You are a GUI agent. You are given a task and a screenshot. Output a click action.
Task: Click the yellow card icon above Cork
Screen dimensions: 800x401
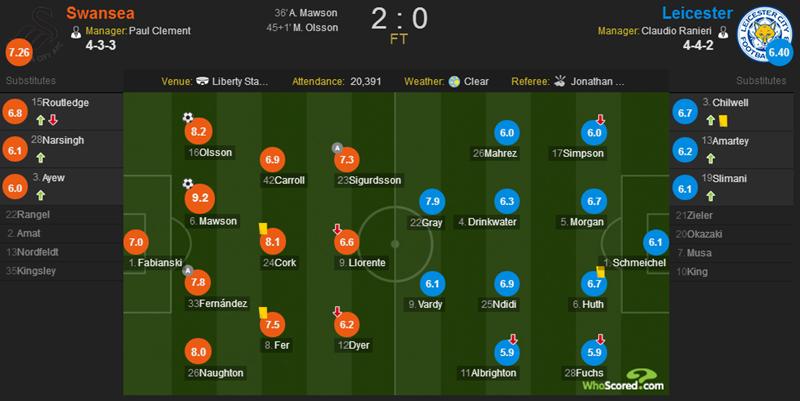tap(264, 229)
